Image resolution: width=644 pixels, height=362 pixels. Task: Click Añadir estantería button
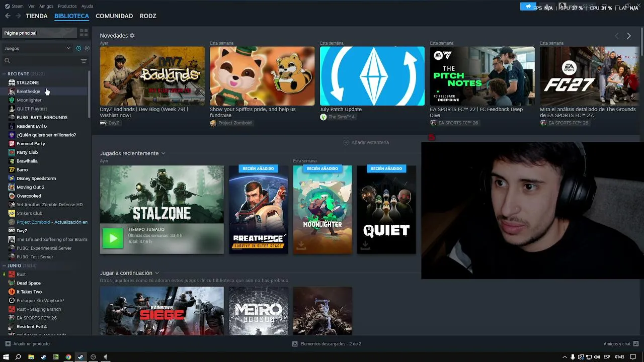366,143
